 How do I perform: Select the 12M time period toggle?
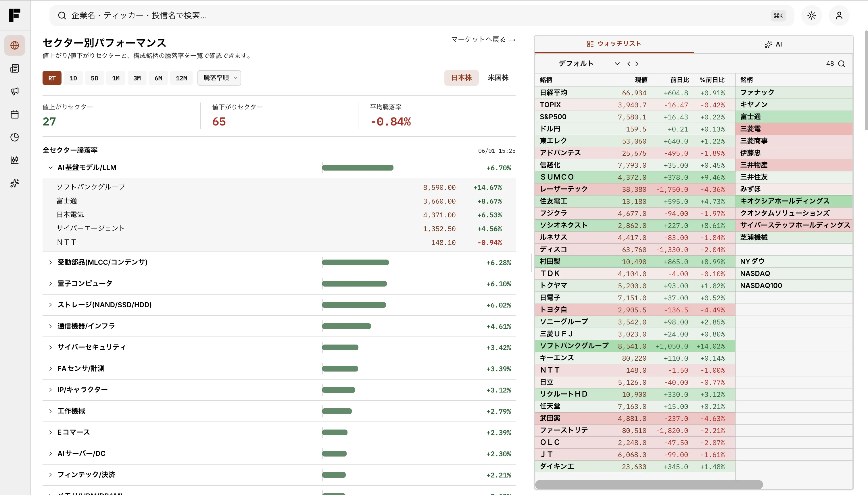click(x=181, y=78)
